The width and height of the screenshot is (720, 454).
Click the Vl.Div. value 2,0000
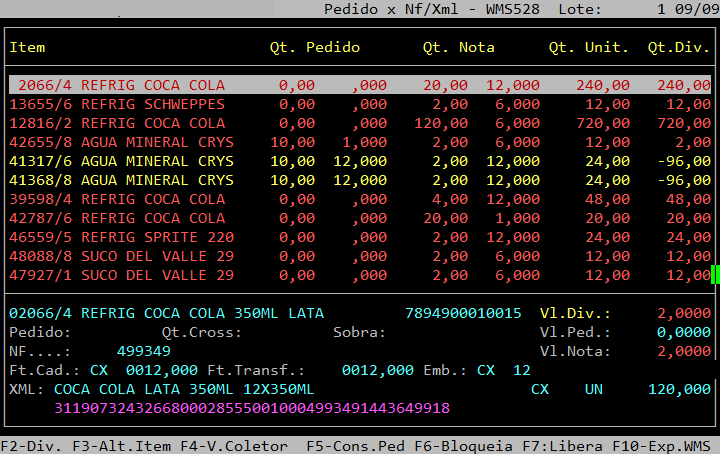[684, 313]
